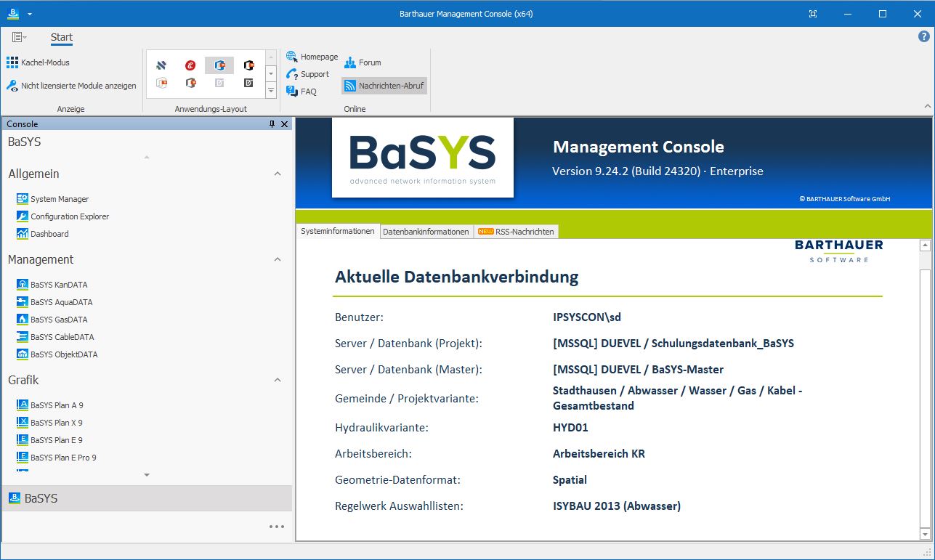The height and width of the screenshot is (560, 935).
Task: Click content scrollbar down arrow
Action: click(x=925, y=534)
